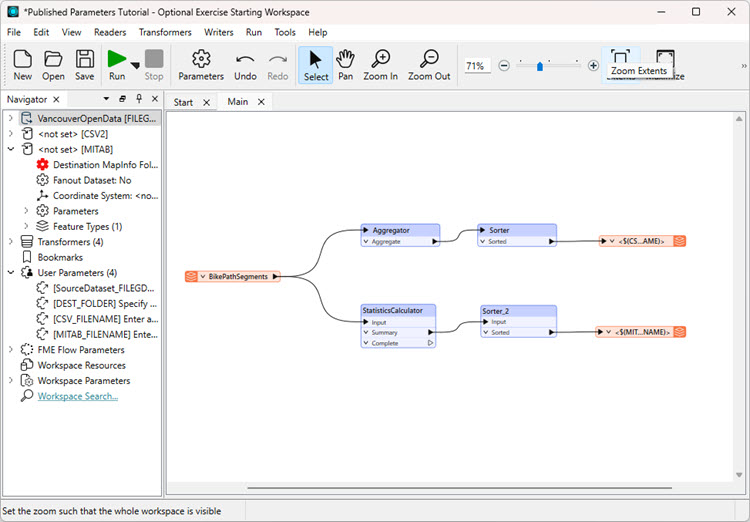Select the [DEST_FOLDER] user parameter
The image size is (750, 522).
pos(97,304)
